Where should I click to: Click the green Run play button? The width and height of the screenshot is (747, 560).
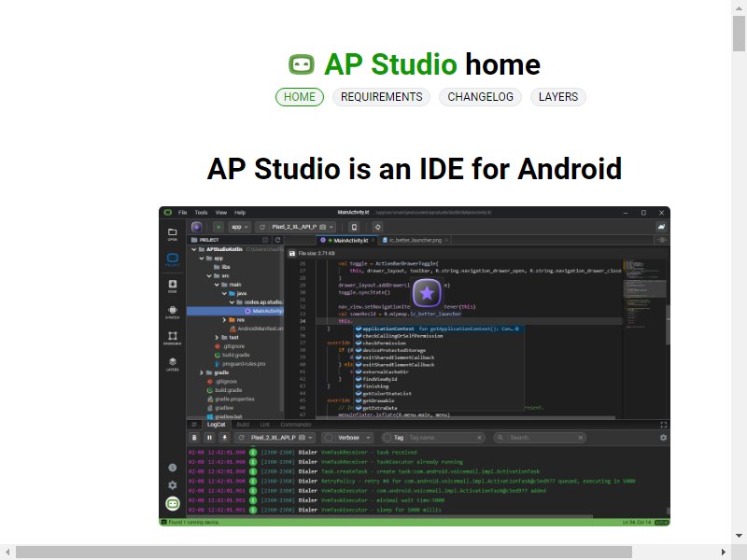(218, 227)
